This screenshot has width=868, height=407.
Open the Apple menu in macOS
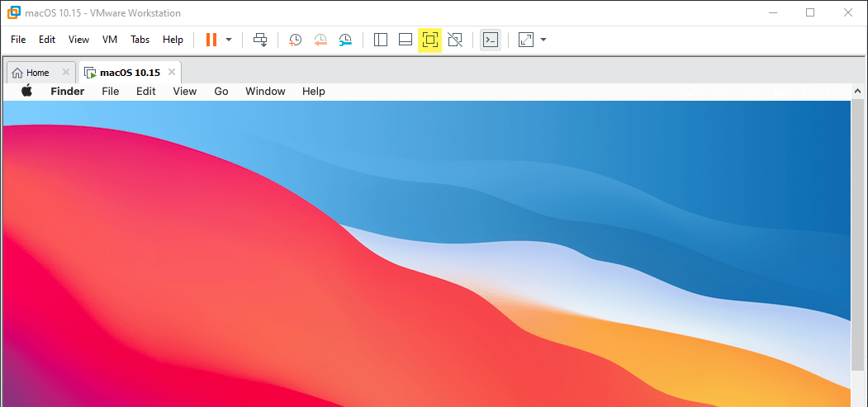point(26,92)
